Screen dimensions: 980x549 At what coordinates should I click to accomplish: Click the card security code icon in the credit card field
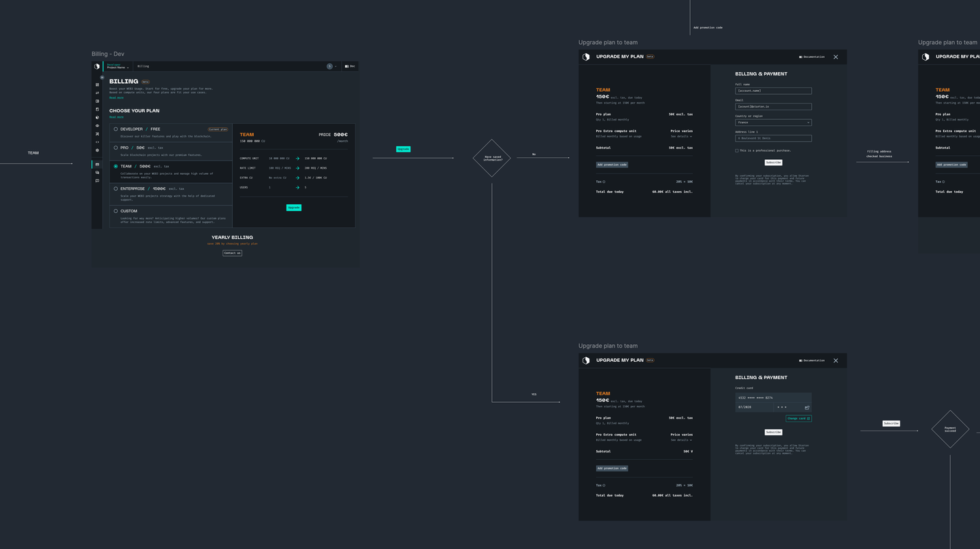(x=807, y=407)
